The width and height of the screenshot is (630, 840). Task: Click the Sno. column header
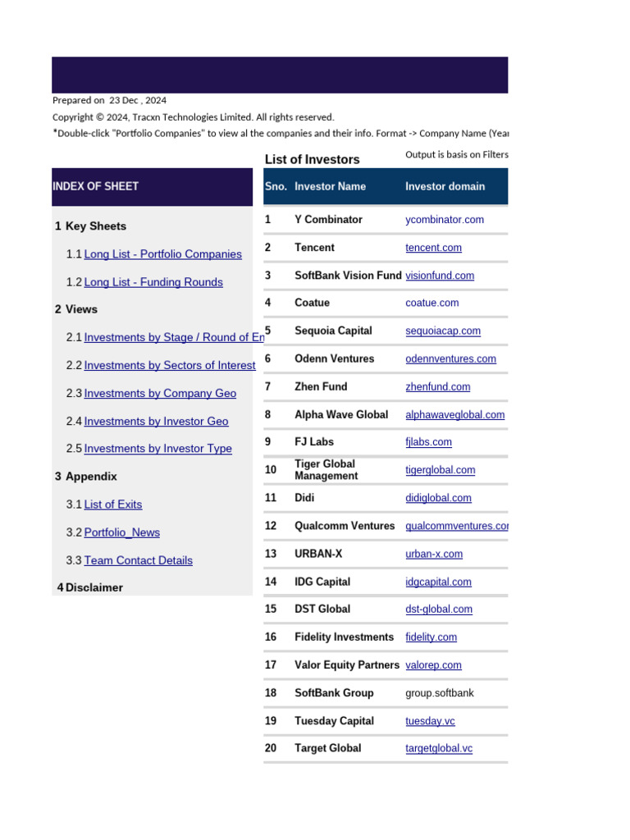[276, 187]
